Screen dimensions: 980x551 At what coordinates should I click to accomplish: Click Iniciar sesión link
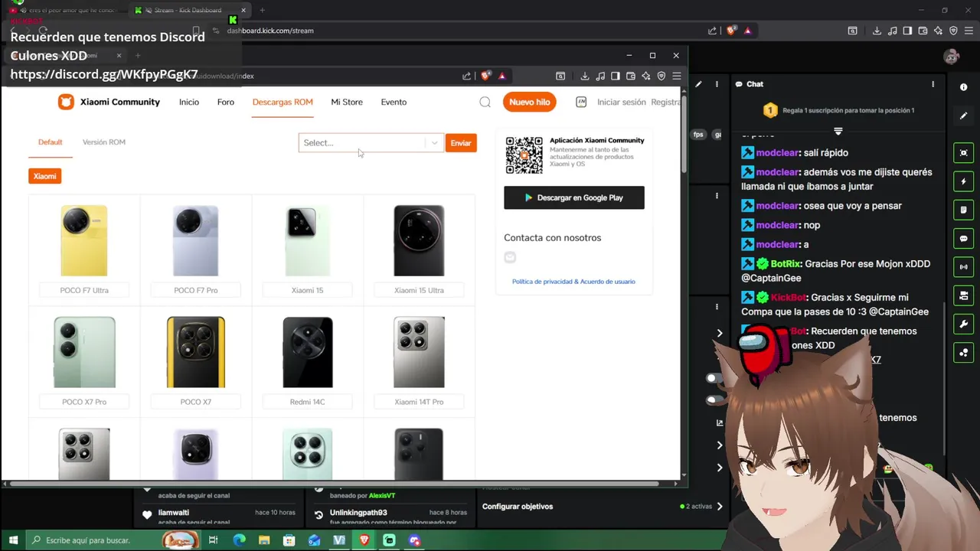[x=622, y=102]
